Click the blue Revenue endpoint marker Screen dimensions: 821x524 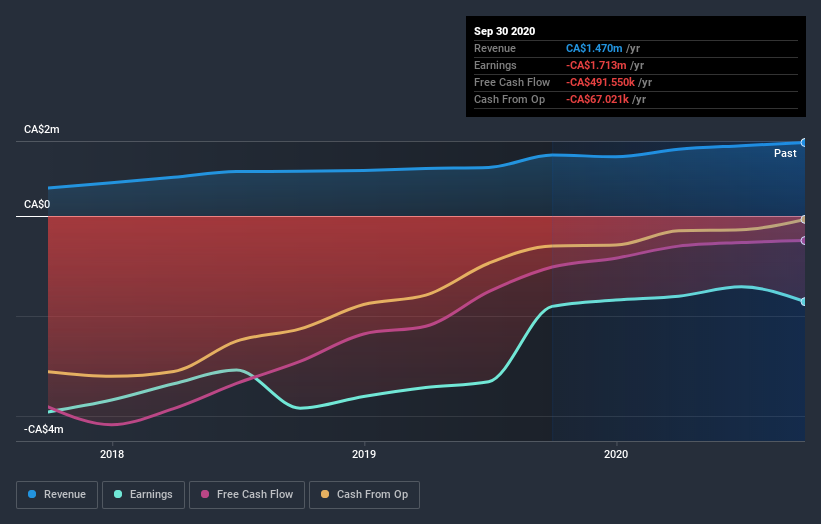[x=803, y=142]
